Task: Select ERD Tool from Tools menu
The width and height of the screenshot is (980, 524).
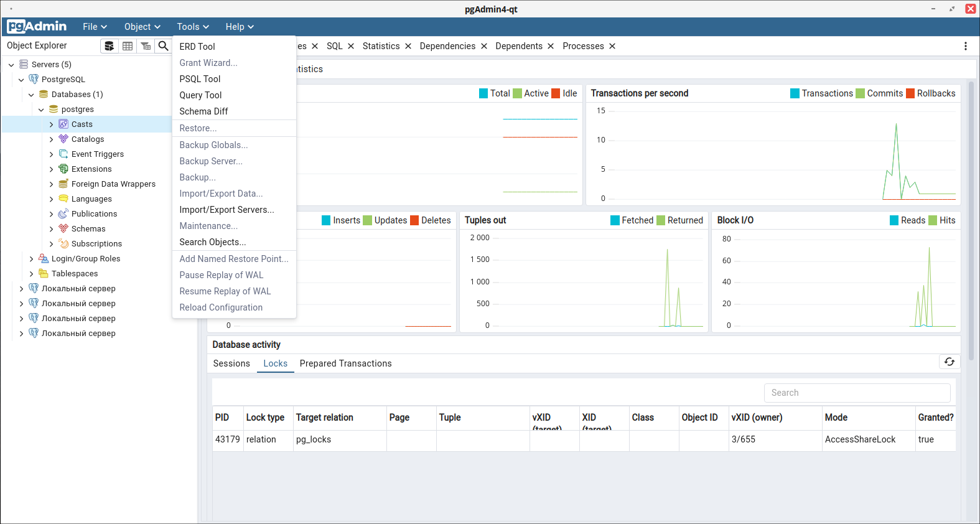Action: (234, 47)
